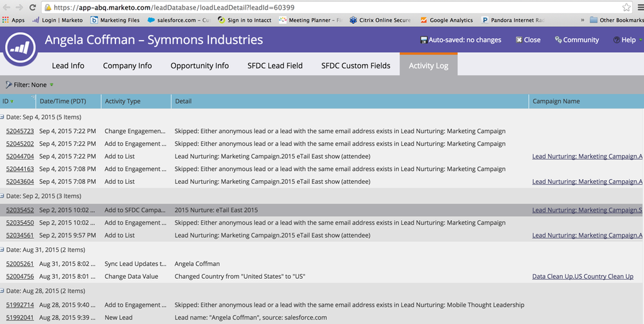Open activity ID 52005261
The width and height of the screenshot is (644, 324).
(x=20, y=263)
